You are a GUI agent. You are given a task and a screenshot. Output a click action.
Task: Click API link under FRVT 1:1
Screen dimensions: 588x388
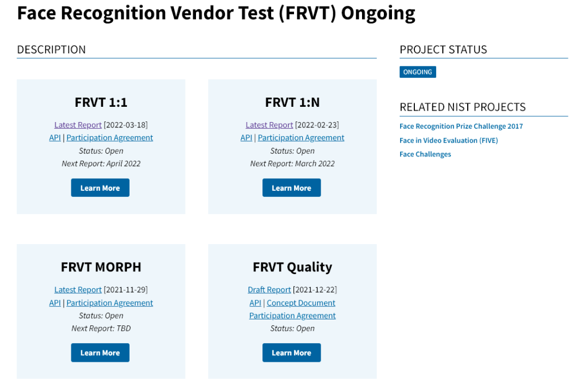click(55, 138)
